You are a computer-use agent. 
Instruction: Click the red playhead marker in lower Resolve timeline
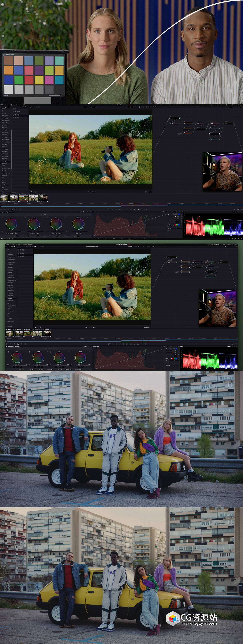tap(121, 338)
